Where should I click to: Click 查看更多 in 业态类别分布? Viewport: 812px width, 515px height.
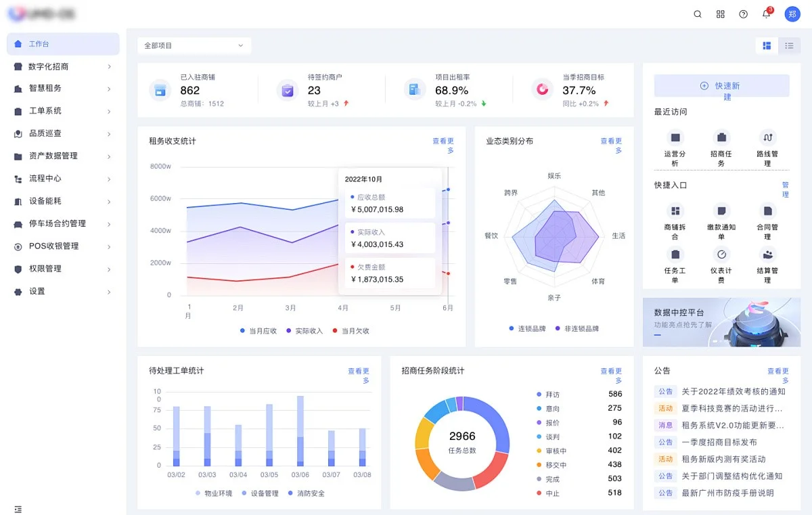click(612, 145)
